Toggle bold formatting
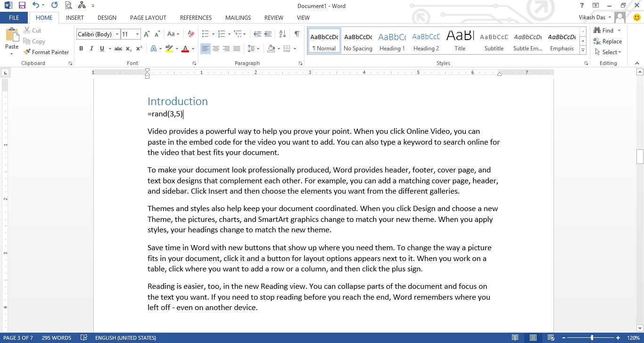Viewport: 644px width, 343px height. click(x=81, y=49)
